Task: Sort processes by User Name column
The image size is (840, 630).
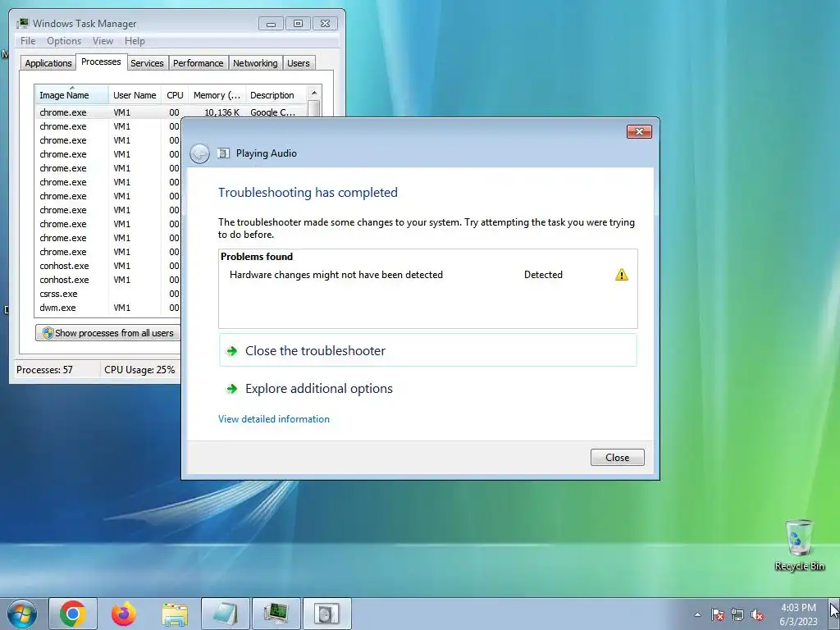Action: click(135, 95)
